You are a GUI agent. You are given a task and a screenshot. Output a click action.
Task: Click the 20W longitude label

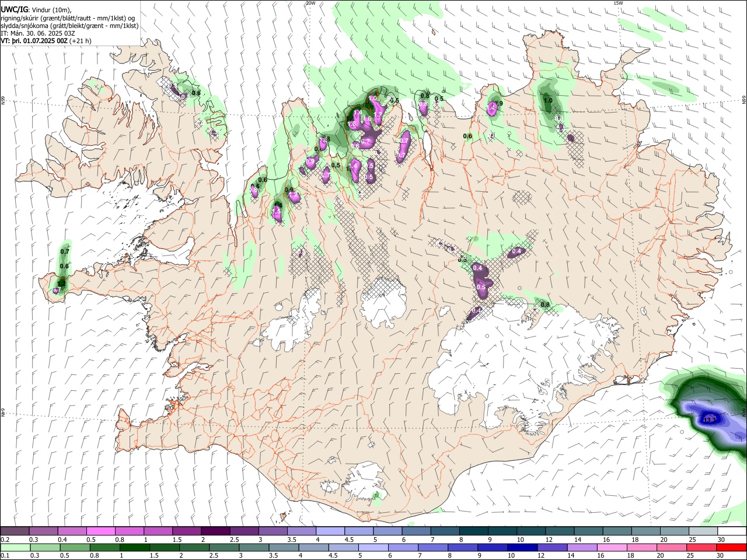310,3
